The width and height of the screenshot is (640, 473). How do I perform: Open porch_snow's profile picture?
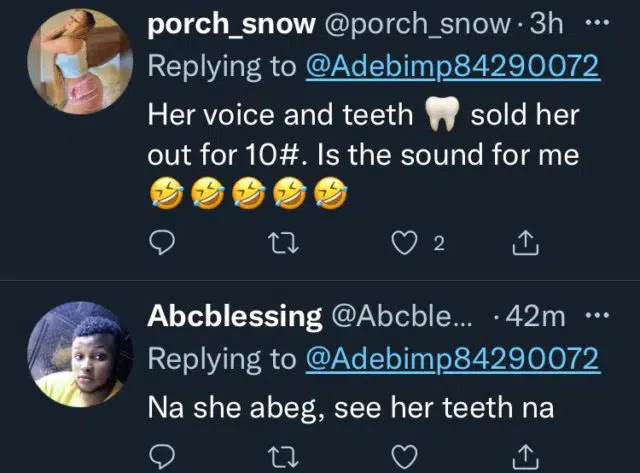(x=80, y=61)
